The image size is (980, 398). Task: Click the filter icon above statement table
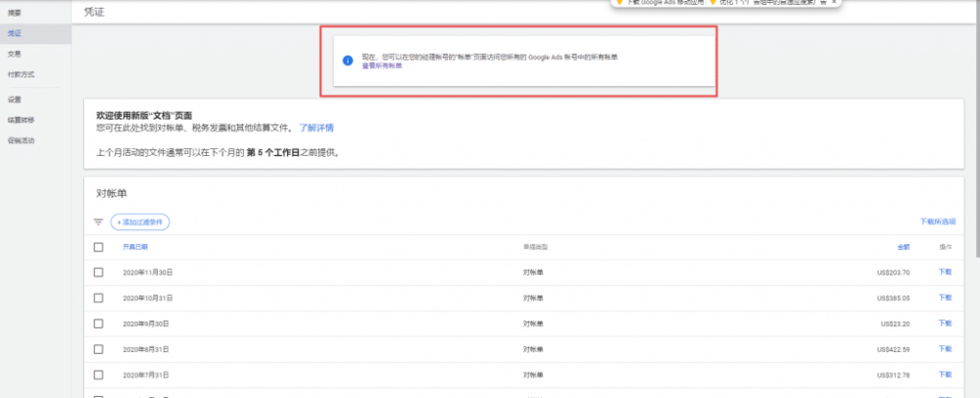click(x=98, y=223)
